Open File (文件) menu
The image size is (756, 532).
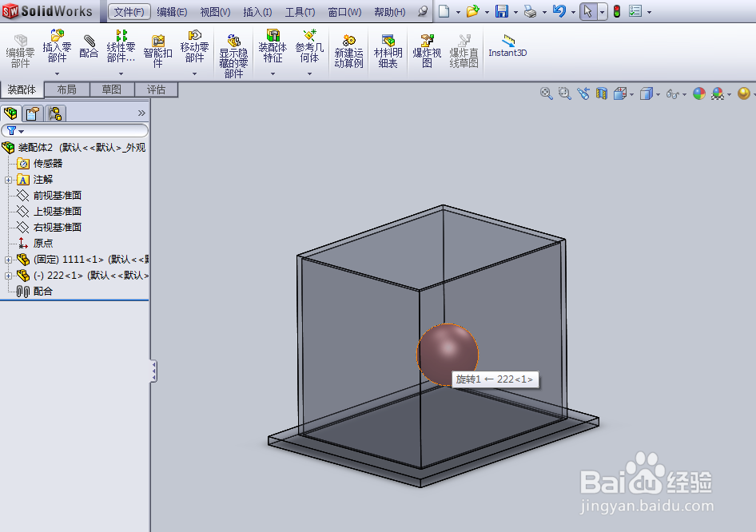point(129,11)
